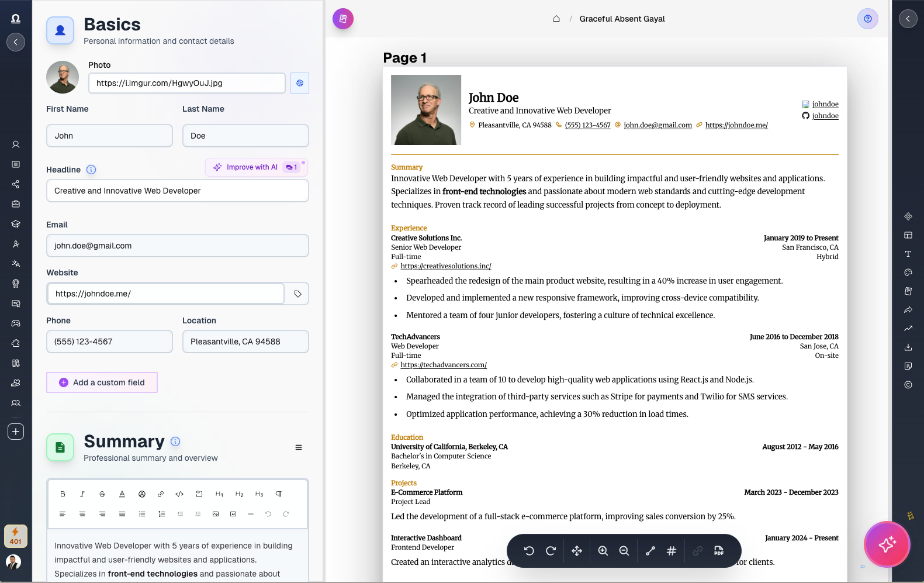Open Awards medal icon in sidebar
Image resolution: width=924 pixels, height=583 pixels.
16,284
